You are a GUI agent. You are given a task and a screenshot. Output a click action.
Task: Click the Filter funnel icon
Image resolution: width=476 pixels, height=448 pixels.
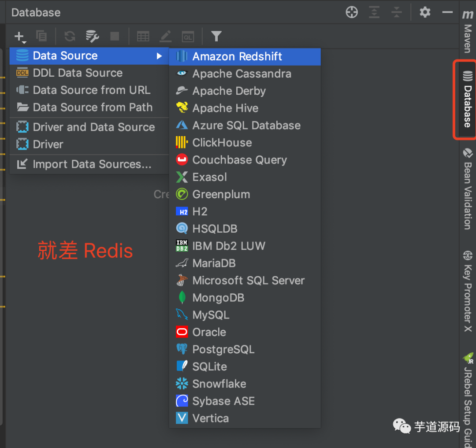(x=216, y=37)
